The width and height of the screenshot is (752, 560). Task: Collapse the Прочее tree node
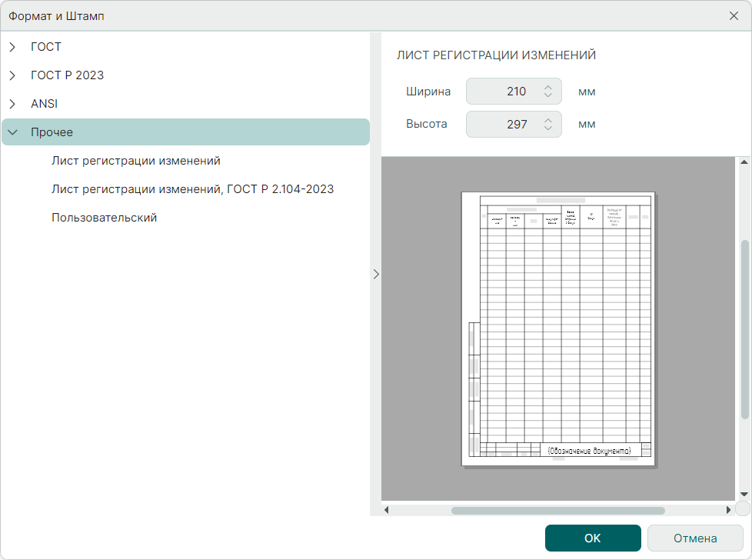coord(12,132)
